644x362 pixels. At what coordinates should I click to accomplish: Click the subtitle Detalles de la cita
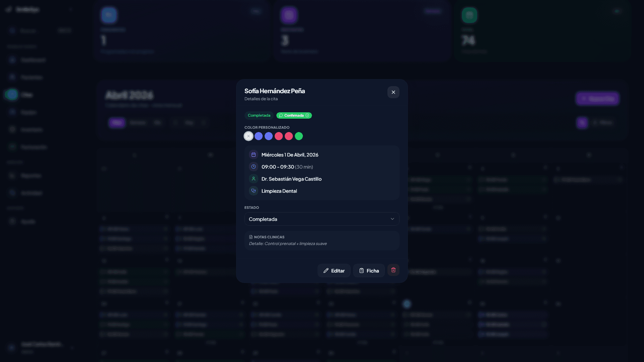(261, 99)
